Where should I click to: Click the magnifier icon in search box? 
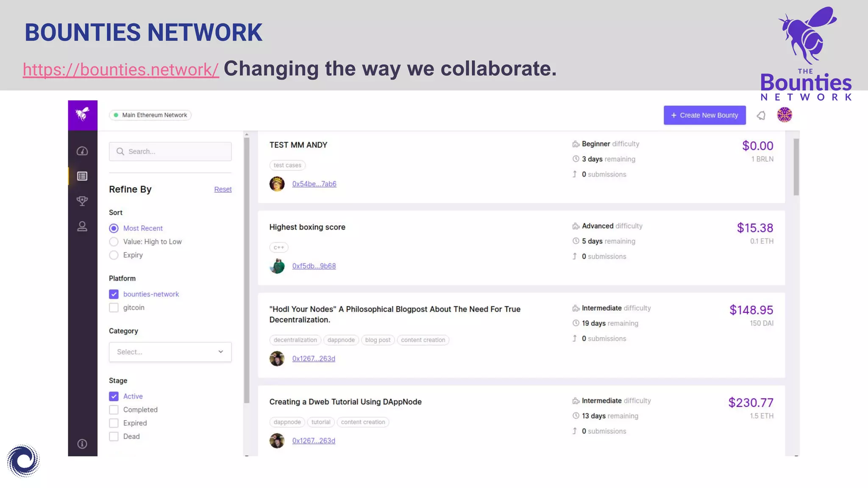coord(120,152)
